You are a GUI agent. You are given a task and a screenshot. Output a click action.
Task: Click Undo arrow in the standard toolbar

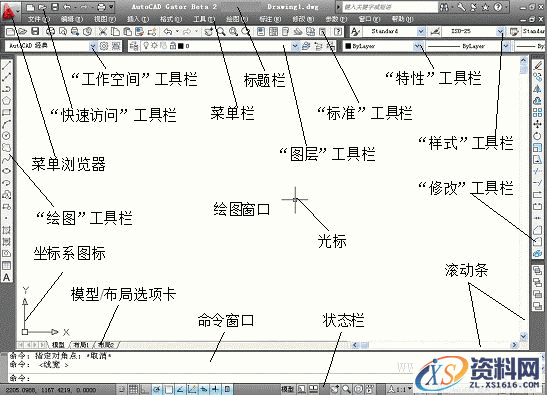click(x=168, y=32)
